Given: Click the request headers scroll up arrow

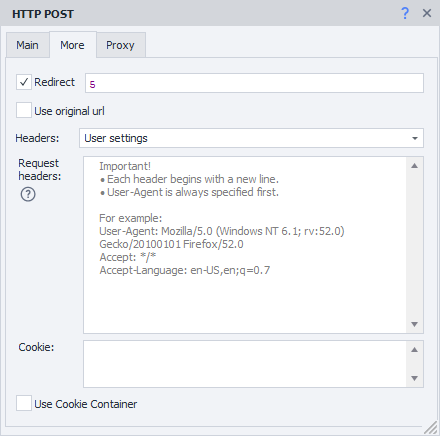Looking at the screenshot, I should coord(414,166).
